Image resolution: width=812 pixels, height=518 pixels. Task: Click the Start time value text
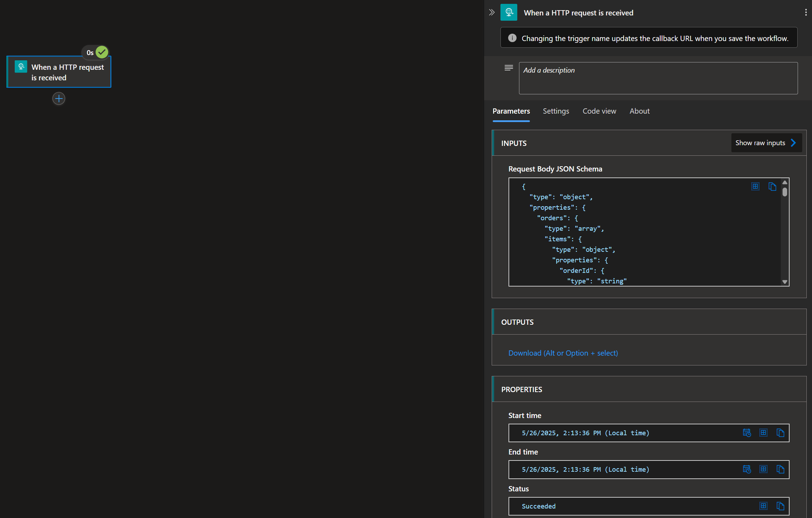pyautogui.click(x=586, y=433)
